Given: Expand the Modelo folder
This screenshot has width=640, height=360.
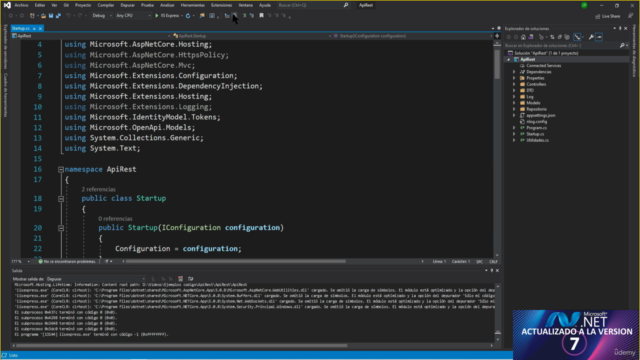Looking at the screenshot, I should (514, 103).
